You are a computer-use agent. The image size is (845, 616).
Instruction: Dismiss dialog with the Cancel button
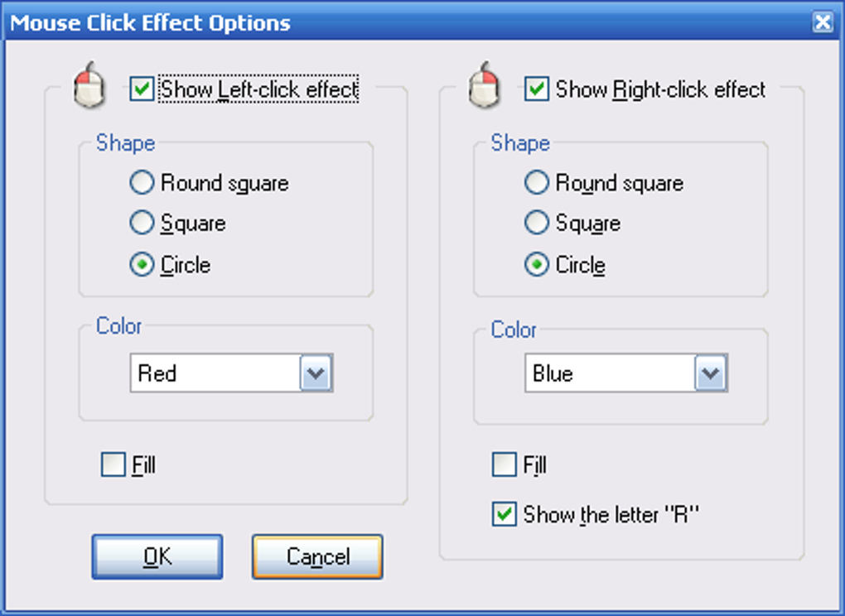point(318,556)
